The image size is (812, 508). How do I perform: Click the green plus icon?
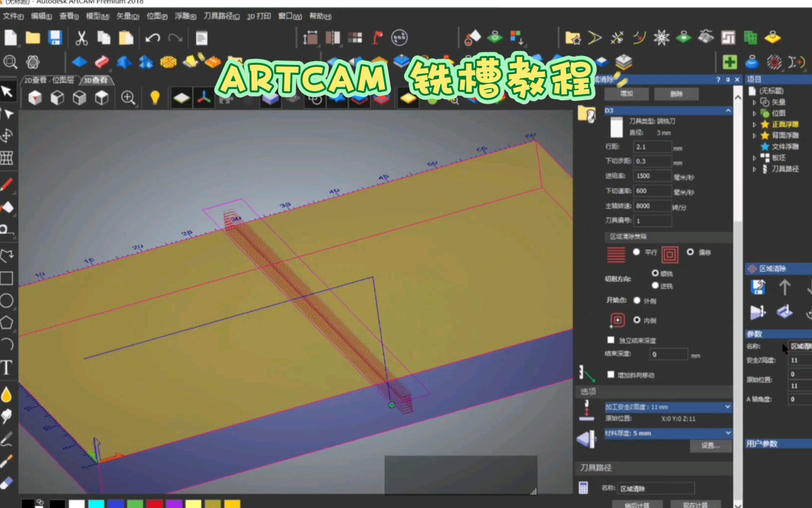[x=729, y=62]
